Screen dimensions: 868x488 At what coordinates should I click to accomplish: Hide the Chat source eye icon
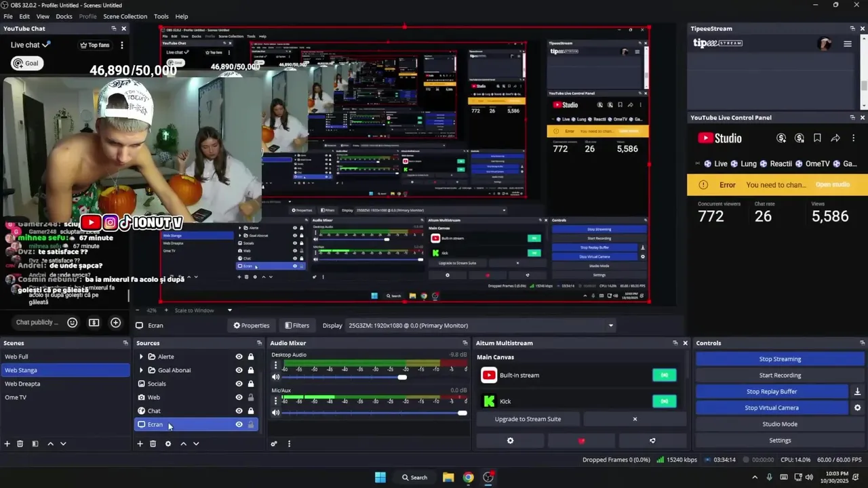[239, 411]
